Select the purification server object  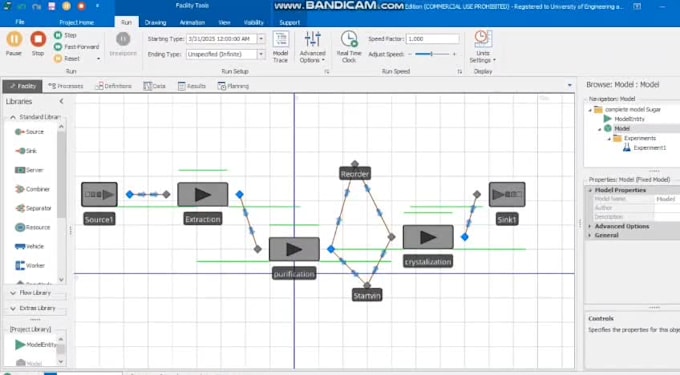(x=294, y=249)
